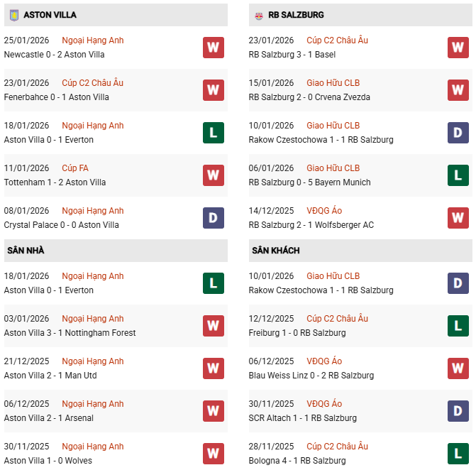Click the D badge for SCR Altach match
476x470 pixels.
point(458,411)
